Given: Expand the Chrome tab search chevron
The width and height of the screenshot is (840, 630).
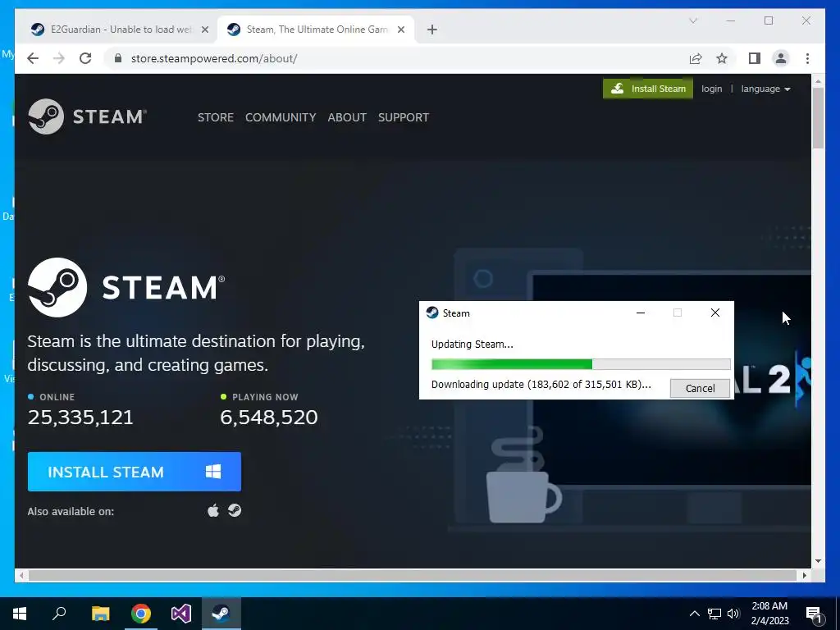Looking at the screenshot, I should pos(692,21).
